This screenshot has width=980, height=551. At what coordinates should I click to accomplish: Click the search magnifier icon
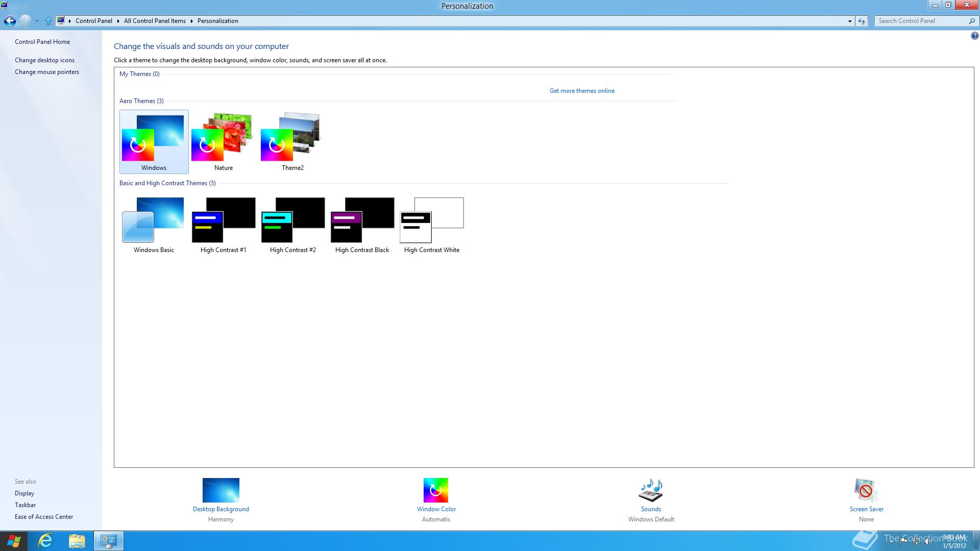click(x=971, y=21)
